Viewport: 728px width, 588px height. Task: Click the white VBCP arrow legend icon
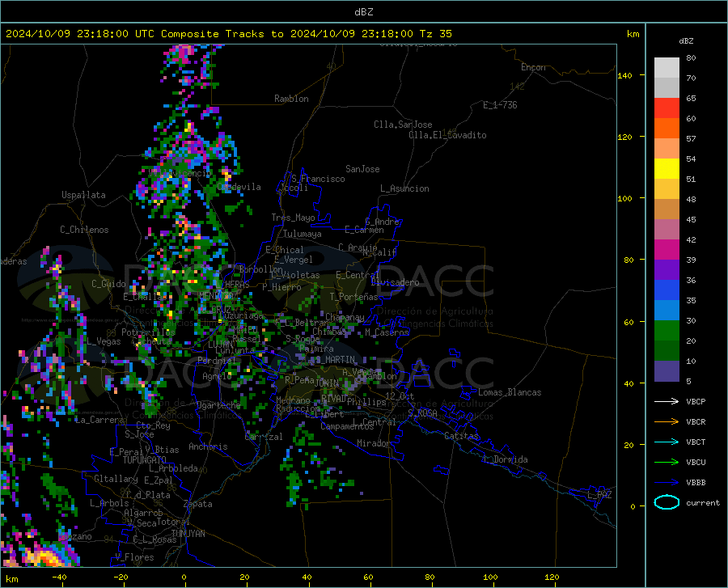click(667, 401)
